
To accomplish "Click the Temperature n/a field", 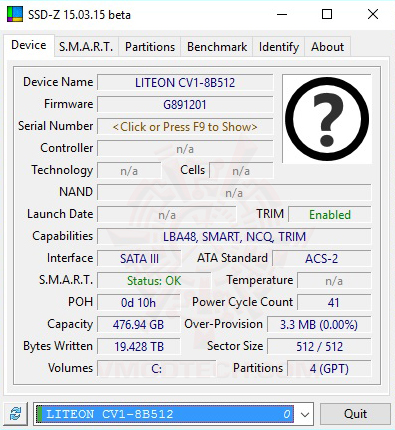I will click(x=334, y=281).
